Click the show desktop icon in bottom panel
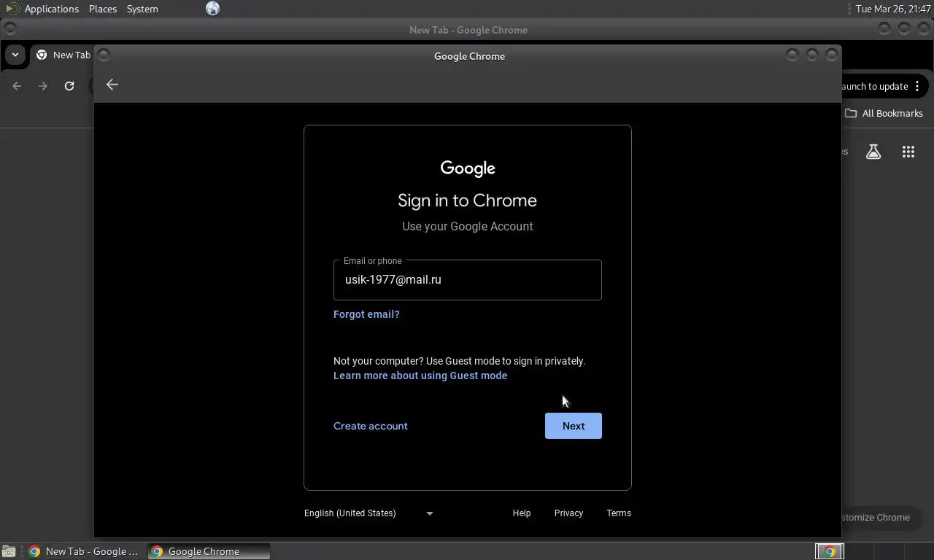The height and width of the screenshot is (560, 934). tap(8, 551)
